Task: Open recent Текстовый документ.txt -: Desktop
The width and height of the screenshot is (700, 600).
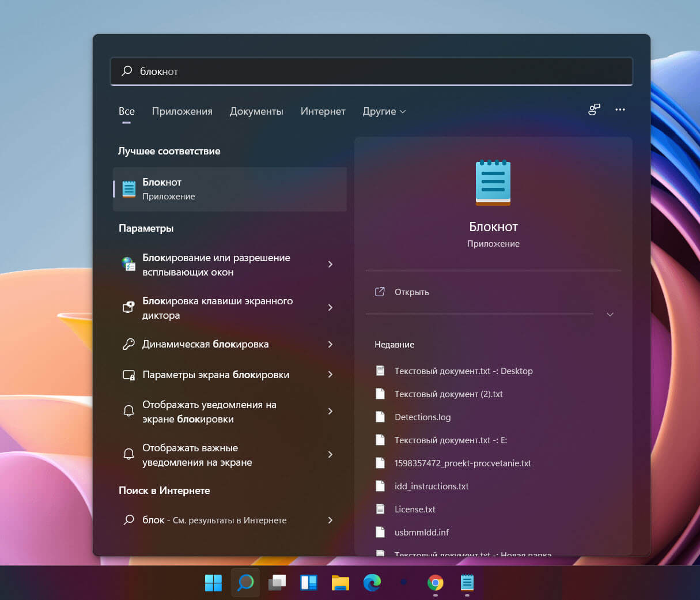Action: coord(463,371)
